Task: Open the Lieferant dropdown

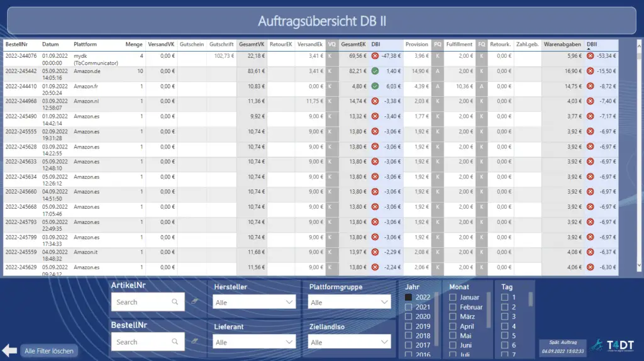Action: click(x=254, y=342)
